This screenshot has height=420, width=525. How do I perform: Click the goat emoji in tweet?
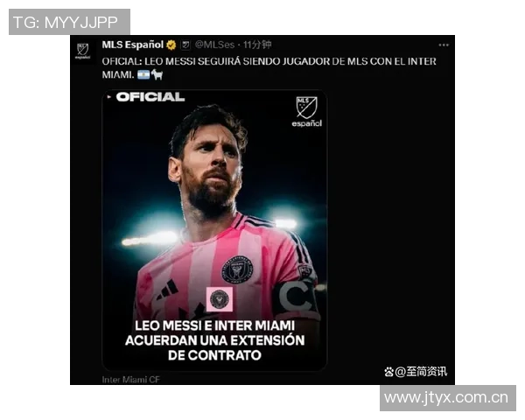[x=157, y=74]
